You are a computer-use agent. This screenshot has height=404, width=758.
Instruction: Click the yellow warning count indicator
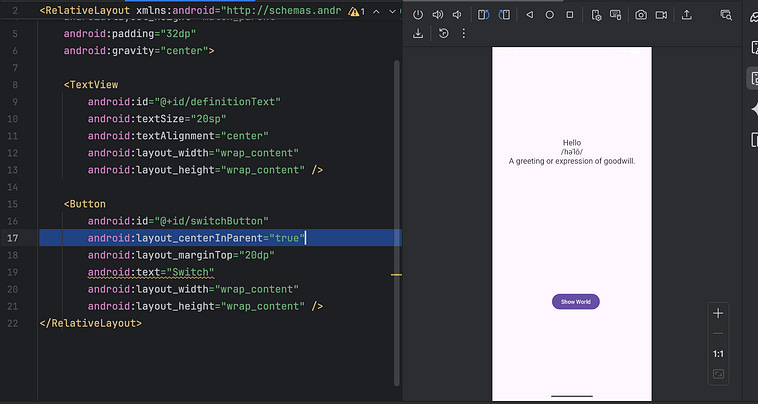[357, 11]
